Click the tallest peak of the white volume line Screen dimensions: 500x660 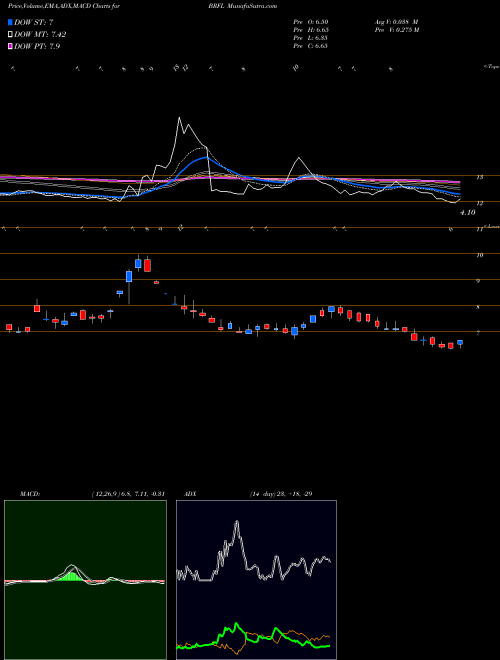[180, 119]
